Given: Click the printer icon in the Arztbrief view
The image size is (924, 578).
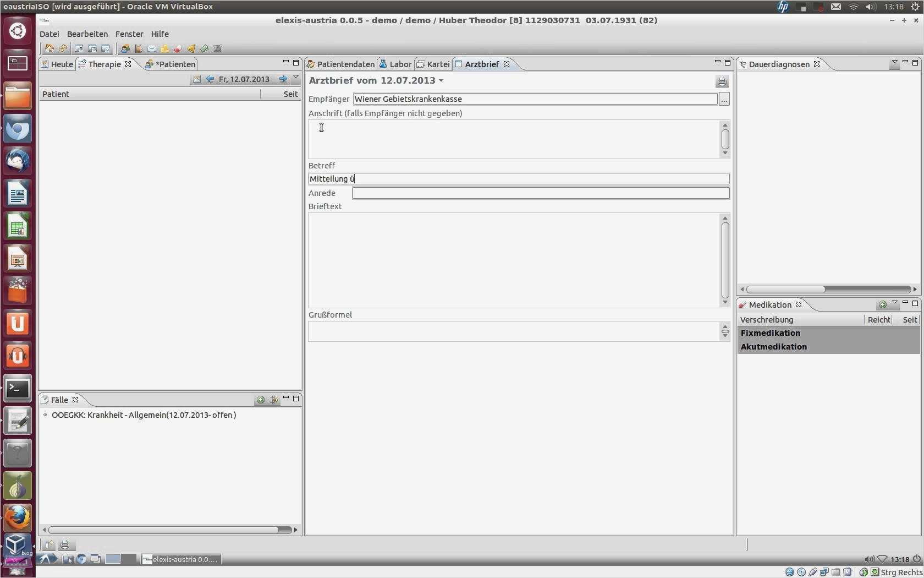Looking at the screenshot, I should pos(722,82).
